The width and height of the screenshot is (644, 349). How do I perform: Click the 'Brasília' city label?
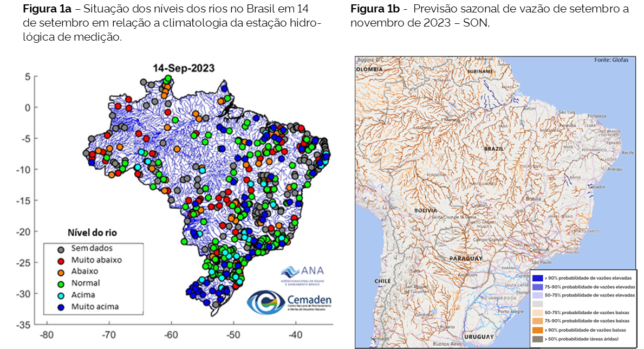coord(533,198)
